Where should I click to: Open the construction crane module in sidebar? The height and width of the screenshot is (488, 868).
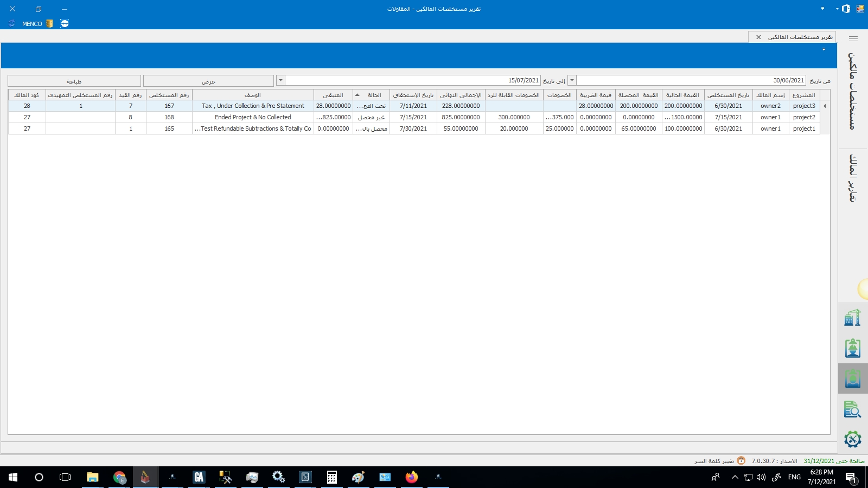pos(852,318)
